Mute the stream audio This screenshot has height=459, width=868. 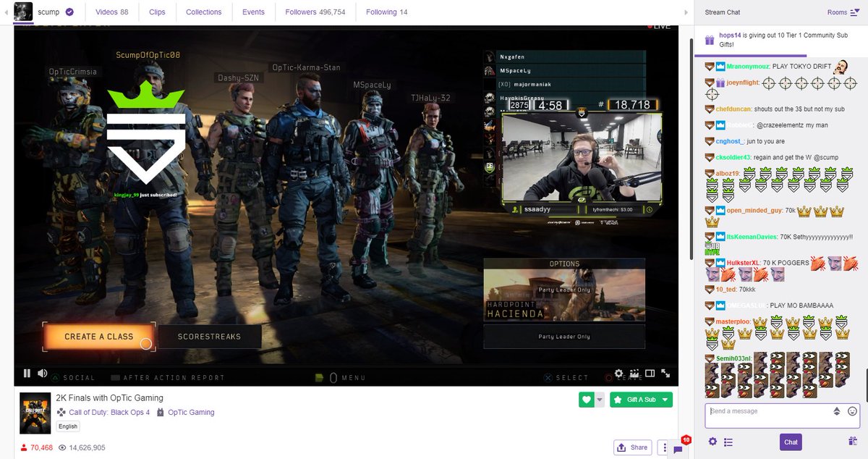[x=43, y=372]
